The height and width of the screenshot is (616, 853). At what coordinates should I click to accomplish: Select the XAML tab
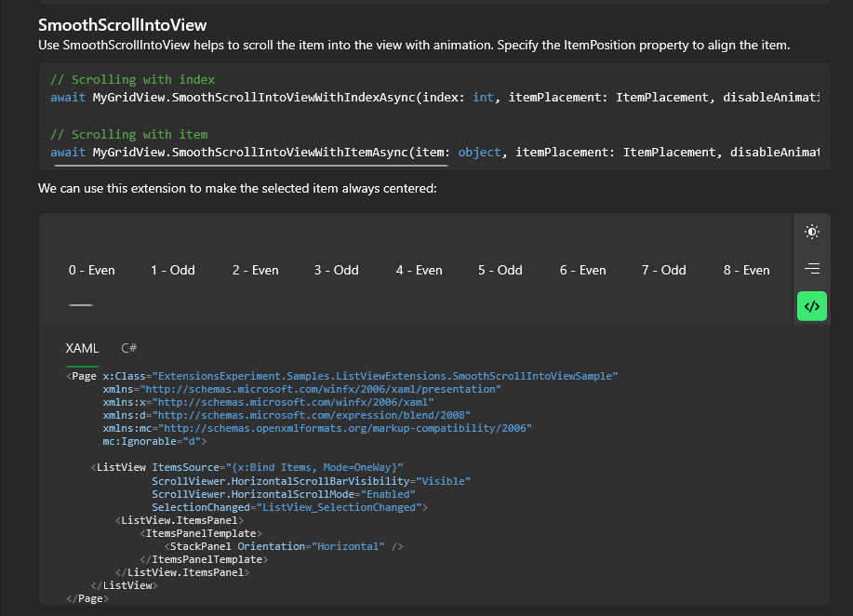point(81,347)
